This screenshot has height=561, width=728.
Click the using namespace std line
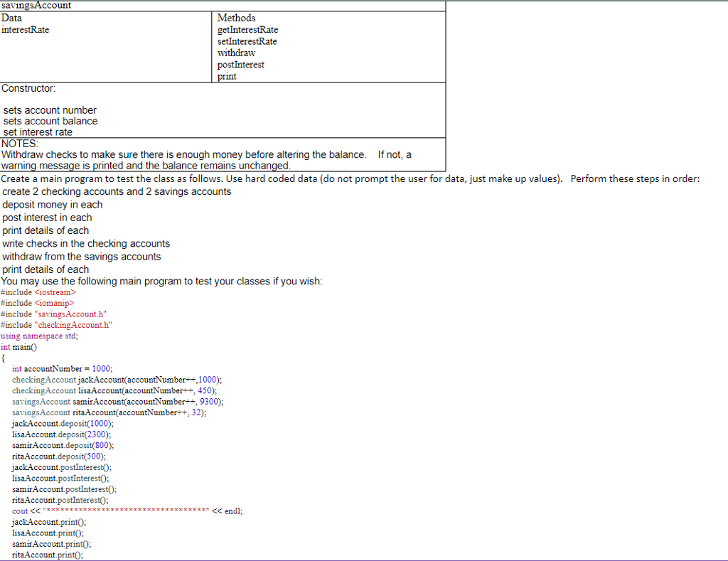coord(39,336)
